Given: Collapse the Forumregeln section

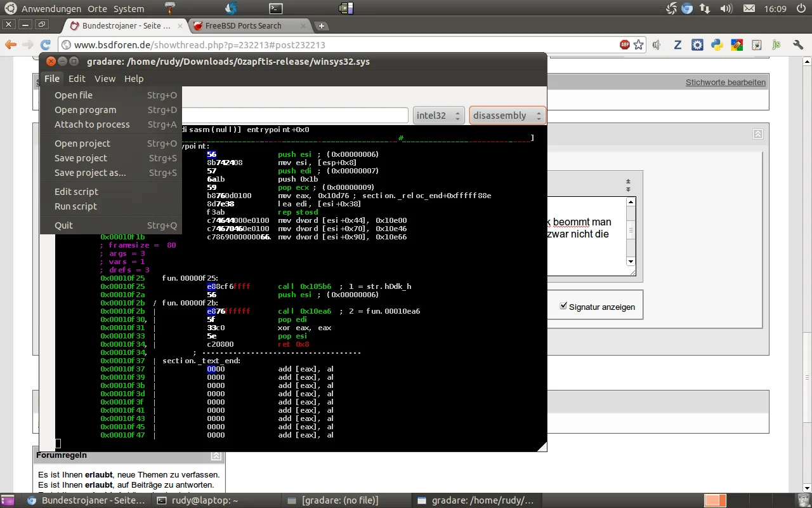Looking at the screenshot, I should point(216,456).
